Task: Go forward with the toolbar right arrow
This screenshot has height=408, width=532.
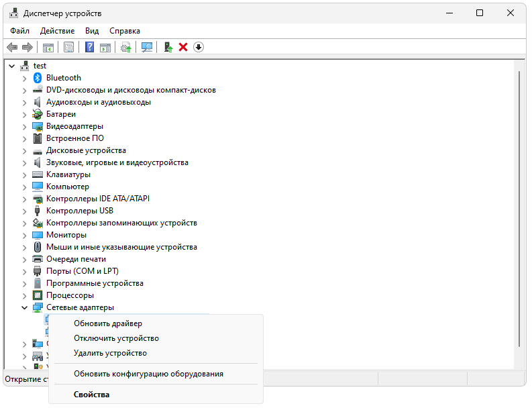Action: point(27,47)
